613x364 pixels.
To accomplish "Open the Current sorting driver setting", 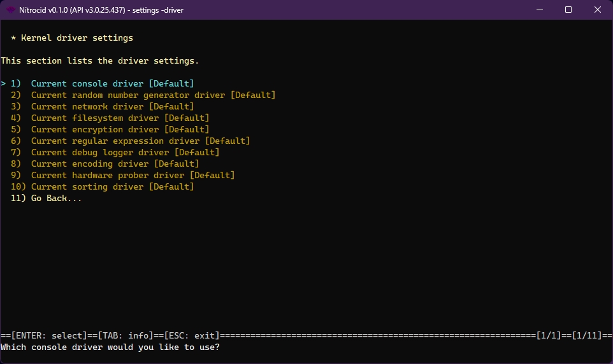I will point(112,187).
